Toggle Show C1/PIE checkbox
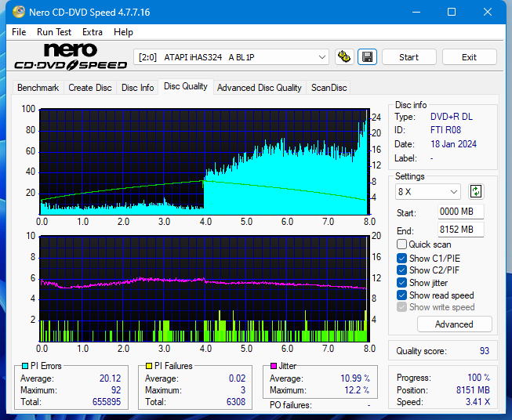This screenshot has height=420, width=512. point(401,258)
